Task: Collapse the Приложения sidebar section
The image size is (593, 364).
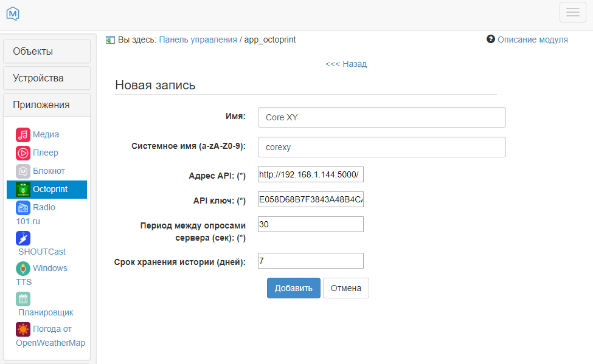Action: [47, 105]
